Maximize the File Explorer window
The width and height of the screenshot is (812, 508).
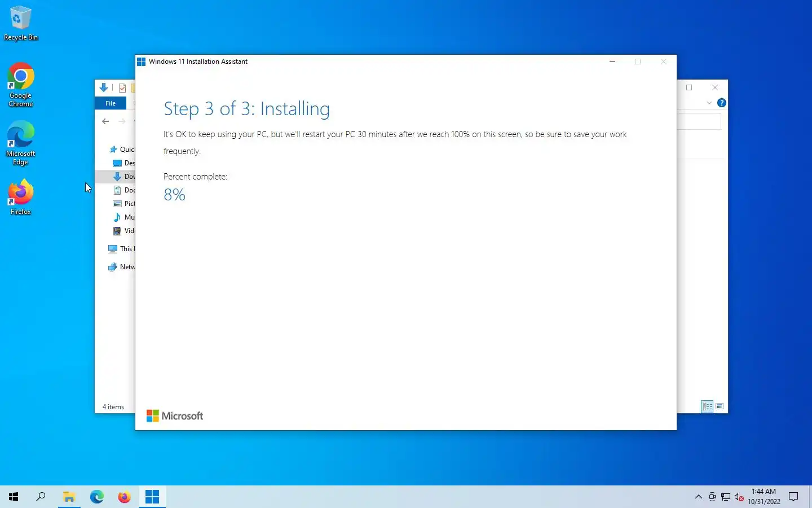tap(689, 87)
